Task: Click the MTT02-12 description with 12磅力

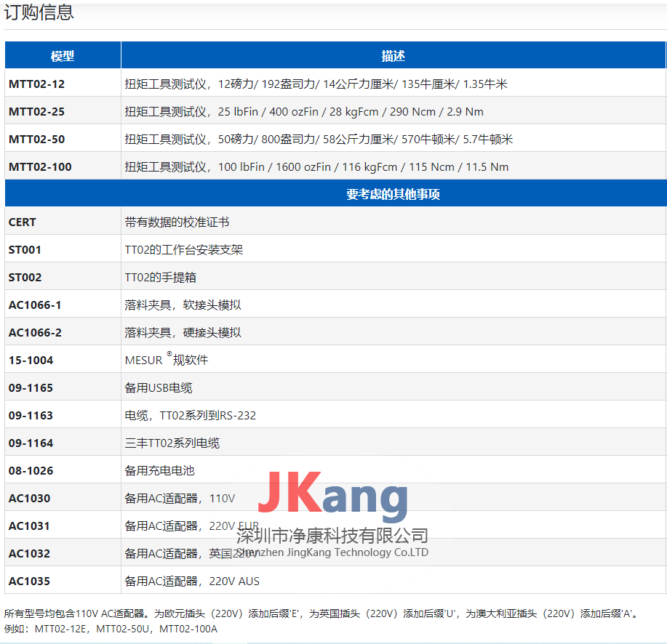Action: coord(316,84)
